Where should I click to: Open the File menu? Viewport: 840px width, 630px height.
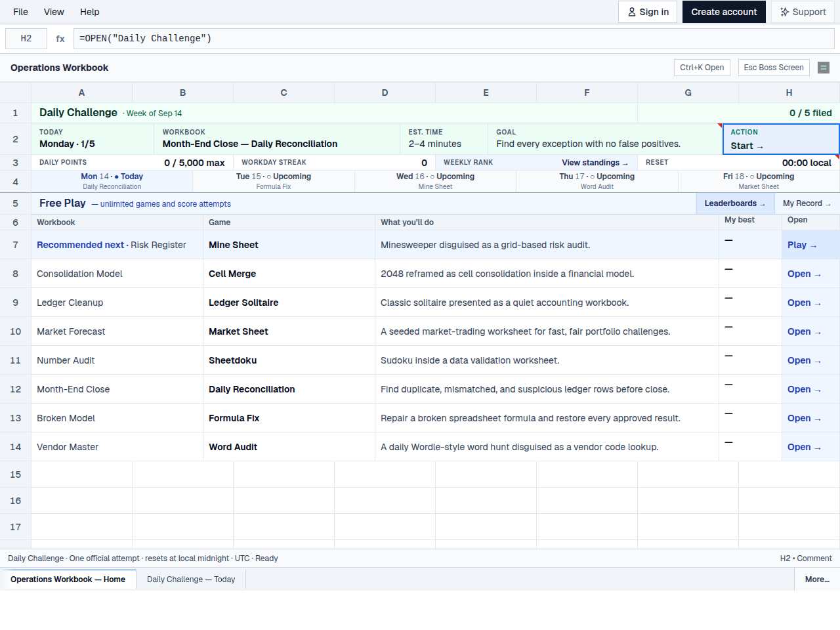pyautogui.click(x=20, y=12)
